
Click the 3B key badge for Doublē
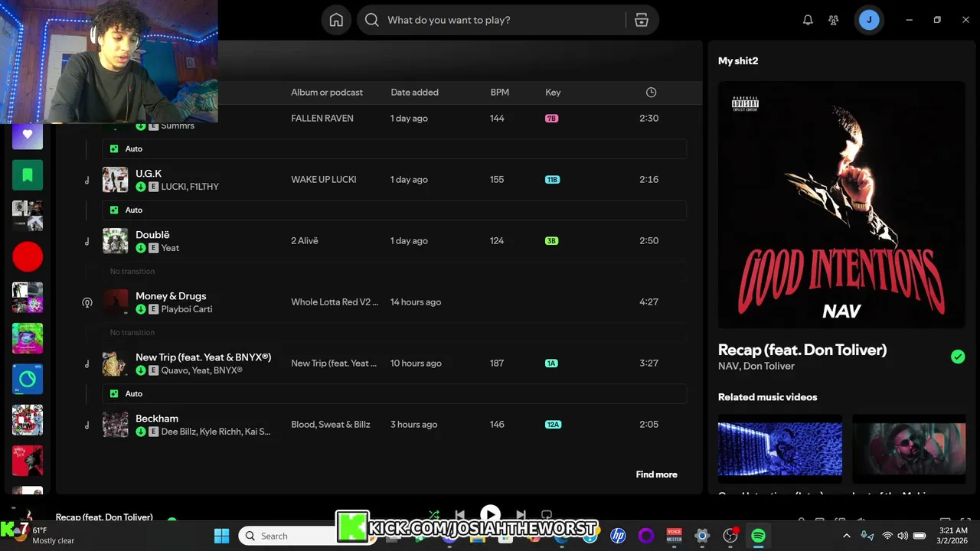551,241
